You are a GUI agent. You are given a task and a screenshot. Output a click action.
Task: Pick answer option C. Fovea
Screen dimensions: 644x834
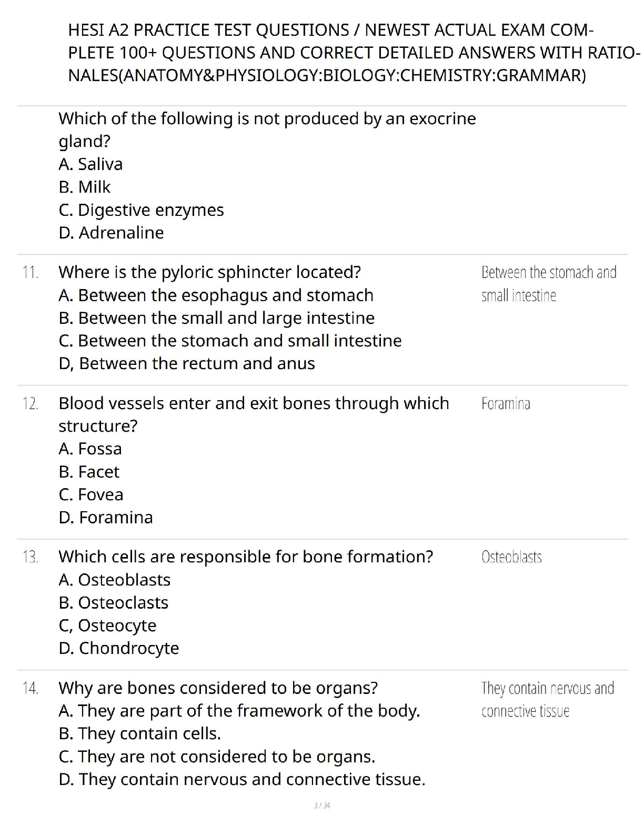(x=91, y=494)
